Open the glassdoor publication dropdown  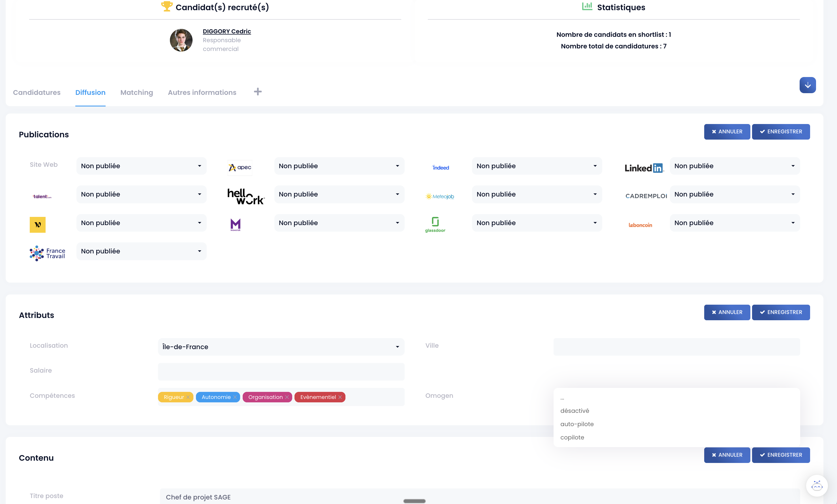(x=537, y=223)
